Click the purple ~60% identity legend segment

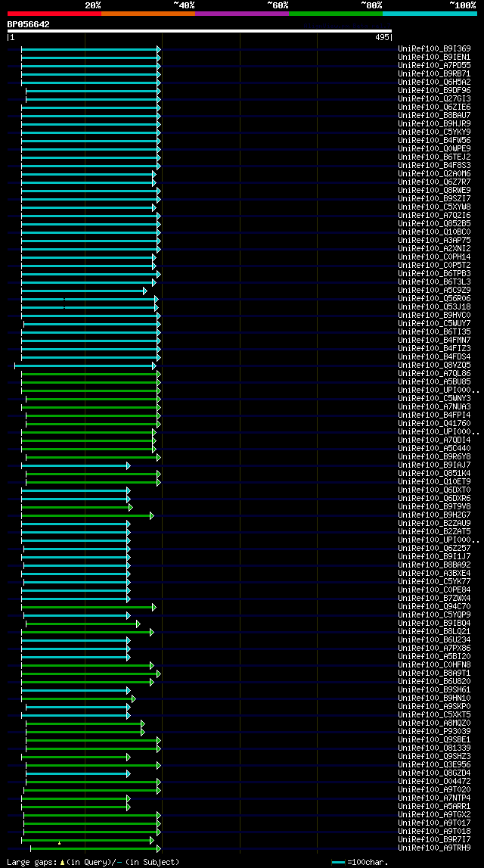[x=242, y=14]
